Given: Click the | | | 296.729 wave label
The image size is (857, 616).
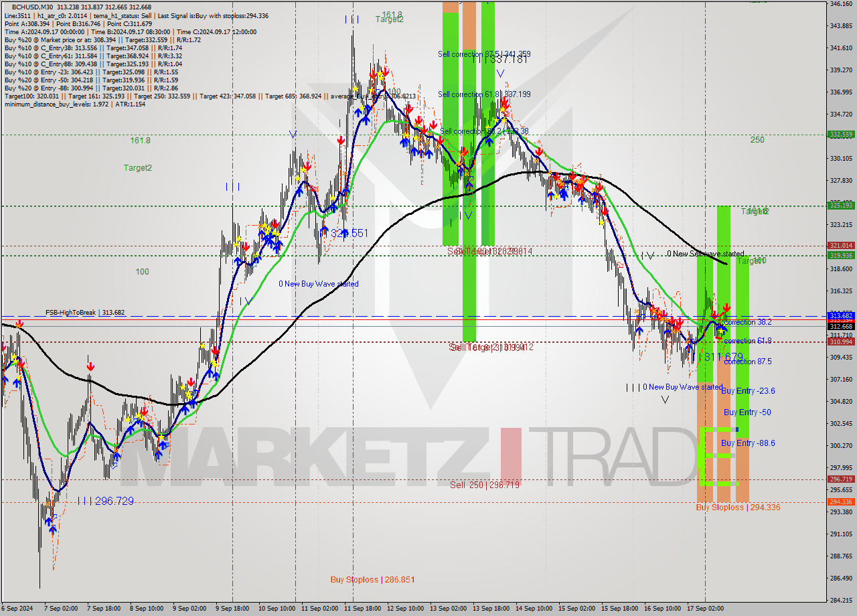Looking at the screenshot, I should click(105, 501).
